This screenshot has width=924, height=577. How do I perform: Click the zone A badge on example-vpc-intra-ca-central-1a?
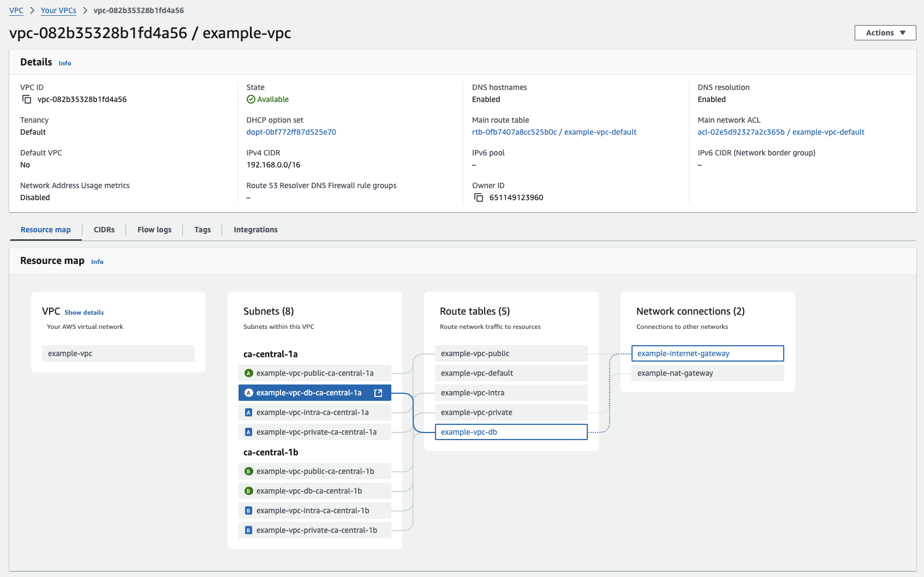(248, 412)
